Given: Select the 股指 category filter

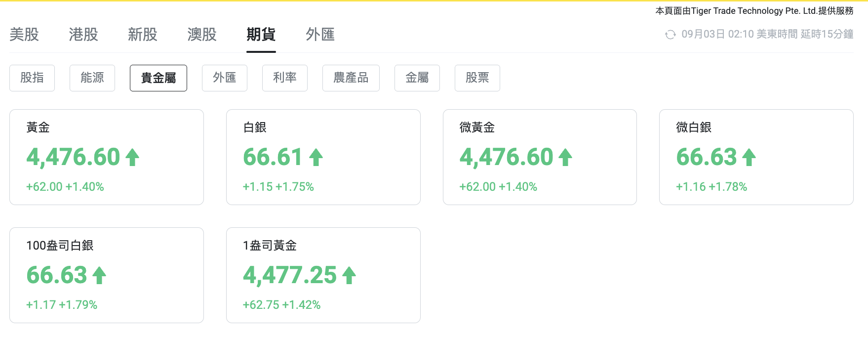Looking at the screenshot, I should coord(32,78).
